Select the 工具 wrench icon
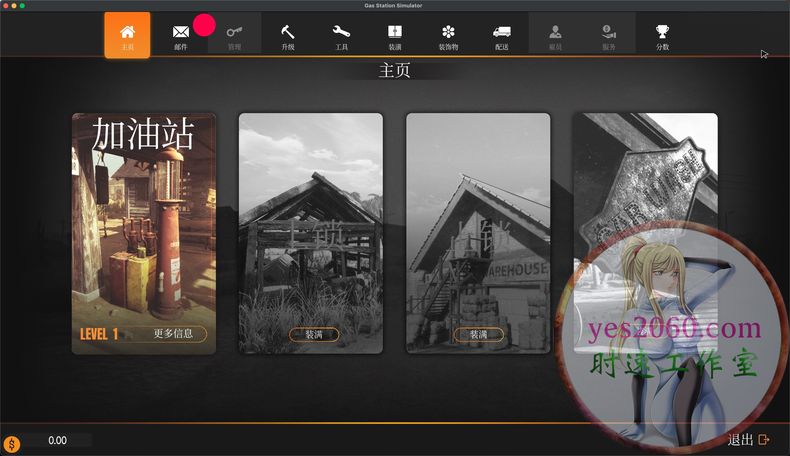Screen dimensions: 790x456 click(x=342, y=35)
